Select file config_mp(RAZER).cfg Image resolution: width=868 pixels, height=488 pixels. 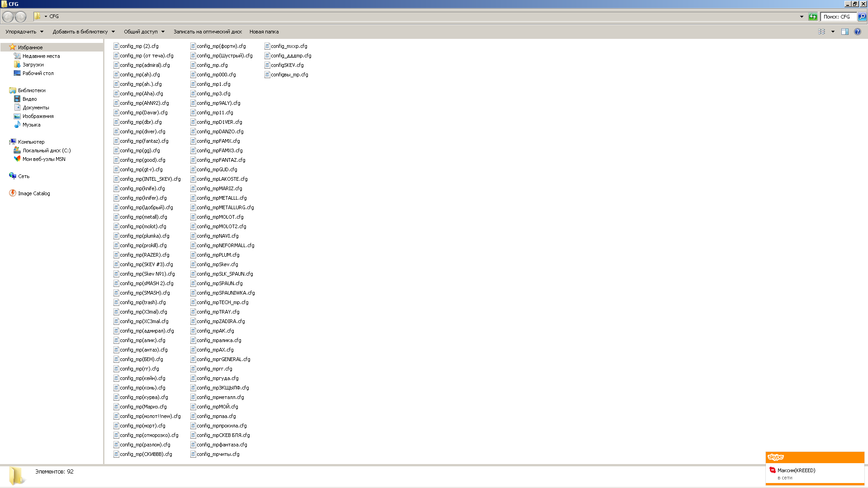point(142,255)
